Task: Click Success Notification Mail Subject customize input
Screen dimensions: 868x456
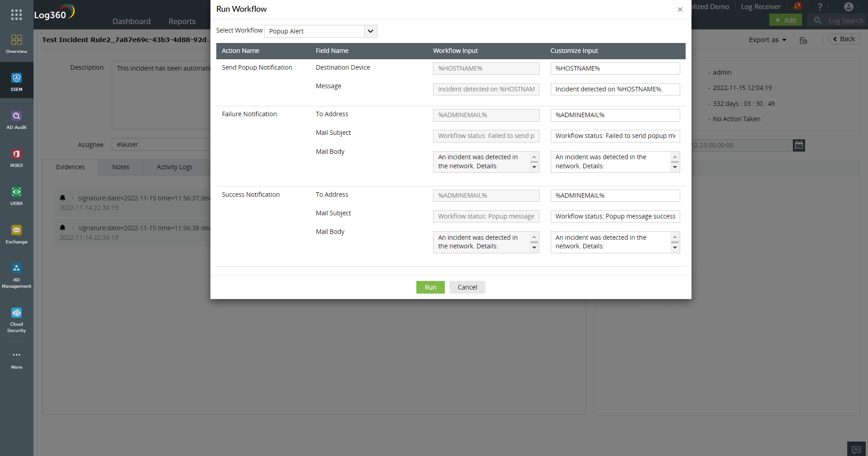Action: coord(615,216)
